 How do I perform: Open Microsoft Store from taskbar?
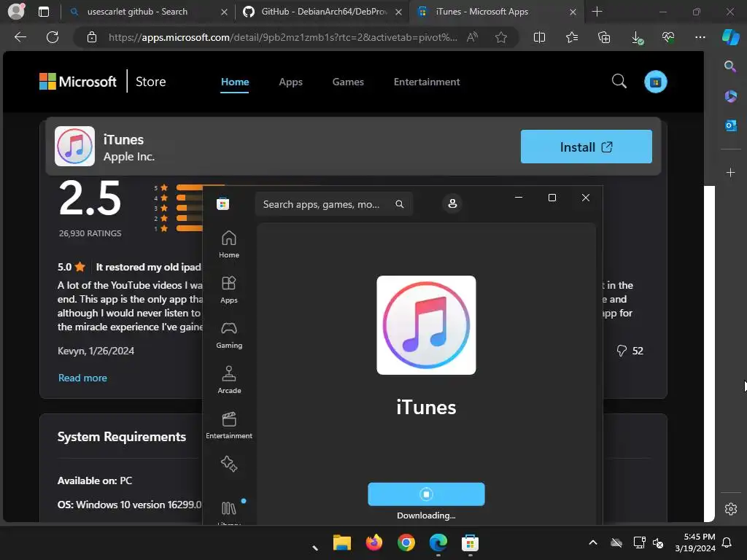pos(470,542)
